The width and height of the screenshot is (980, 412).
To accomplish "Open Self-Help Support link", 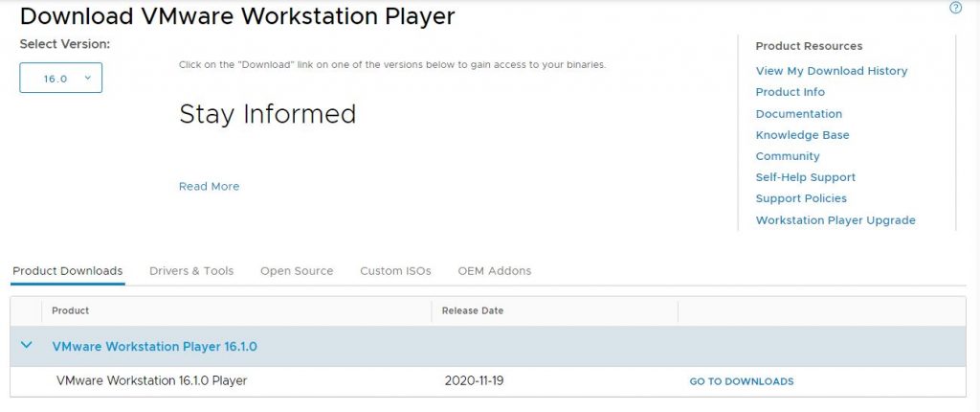I will point(806,177).
